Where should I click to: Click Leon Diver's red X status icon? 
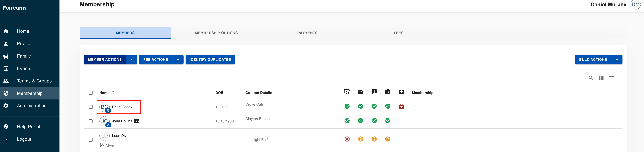click(347, 139)
